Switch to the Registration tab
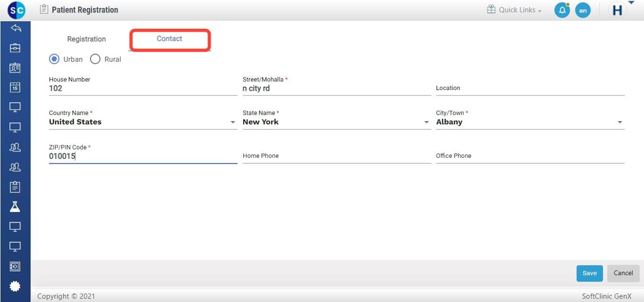 [x=87, y=39]
